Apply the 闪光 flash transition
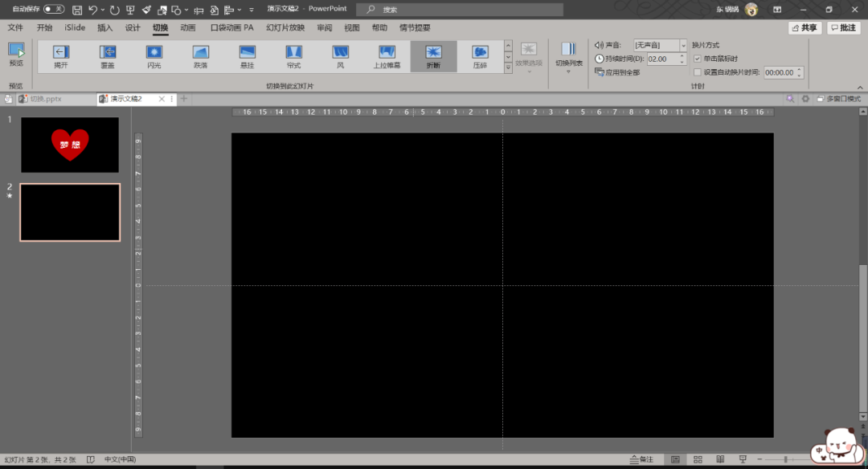The image size is (868, 469). pyautogui.click(x=154, y=56)
